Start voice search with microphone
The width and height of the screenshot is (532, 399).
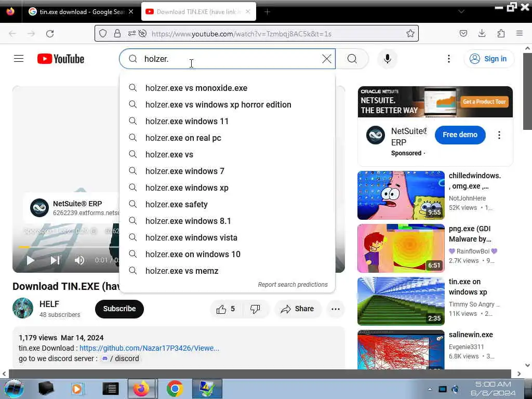pos(387,59)
